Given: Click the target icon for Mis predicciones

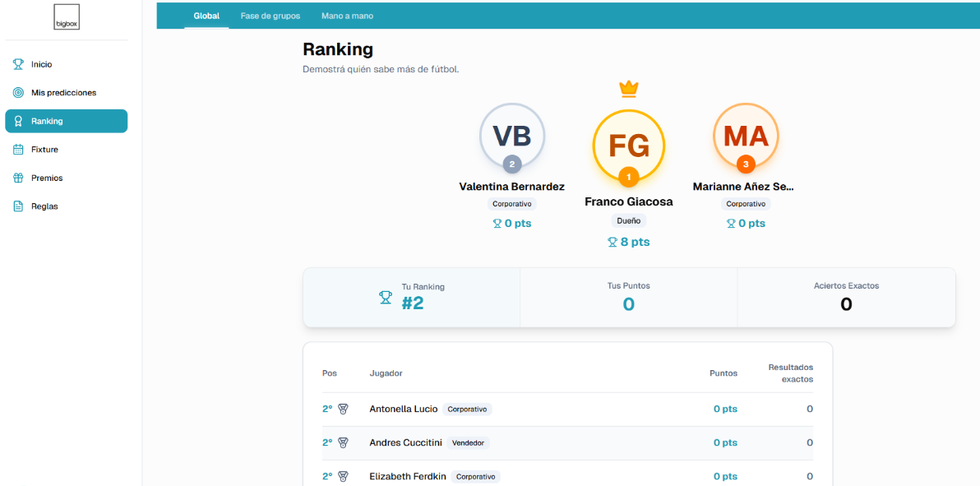Looking at the screenshot, I should coord(18,93).
